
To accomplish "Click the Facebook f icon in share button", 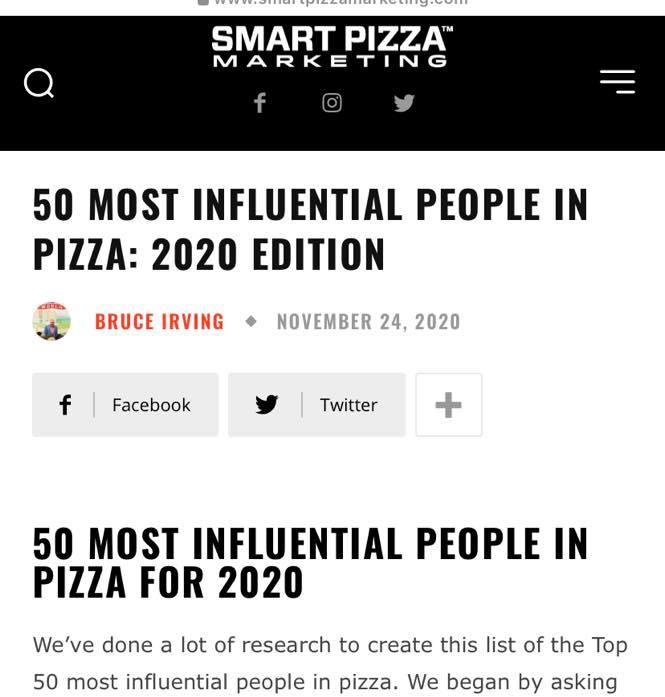I will (x=65, y=405).
